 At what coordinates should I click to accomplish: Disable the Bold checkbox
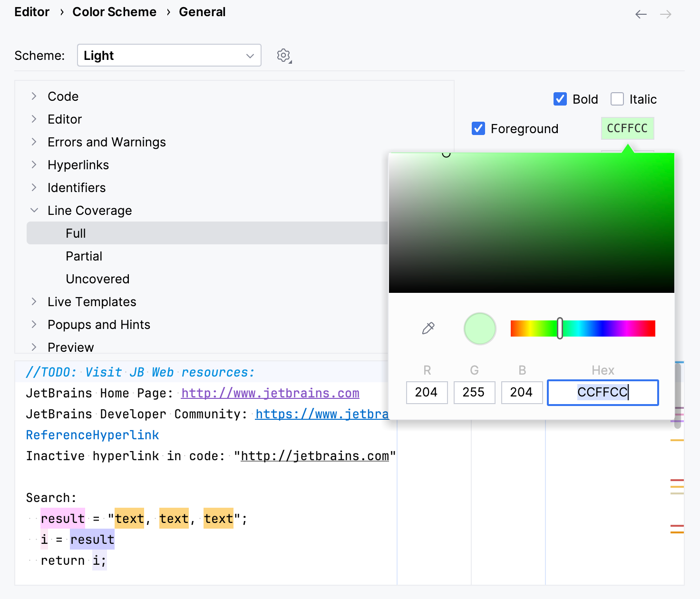tap(560, 99)
